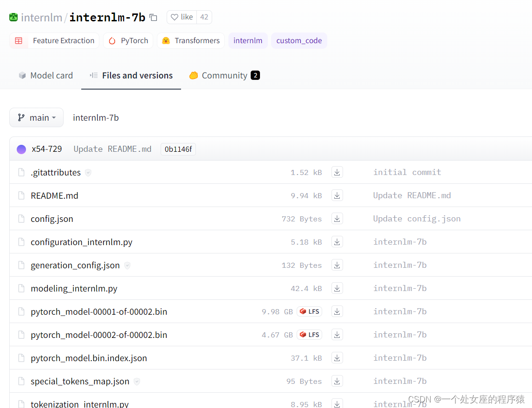Like the internlm-7b model
Screen dimensions: 532x408
click(x=182, y=17)
